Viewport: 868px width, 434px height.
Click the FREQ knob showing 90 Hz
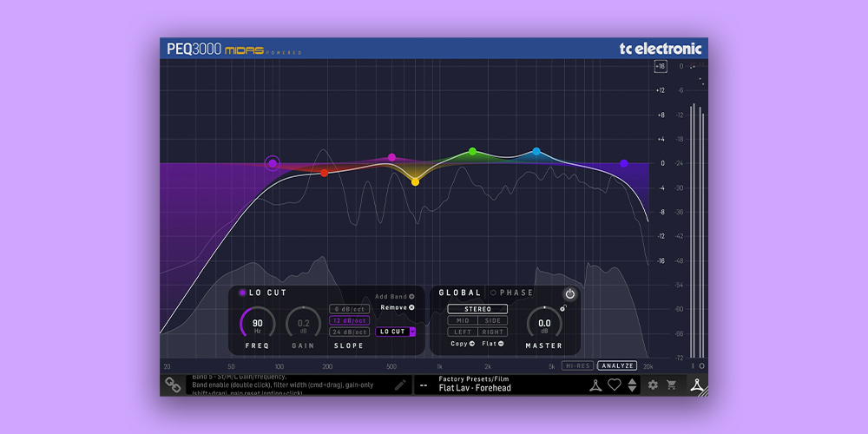point(257,324)
